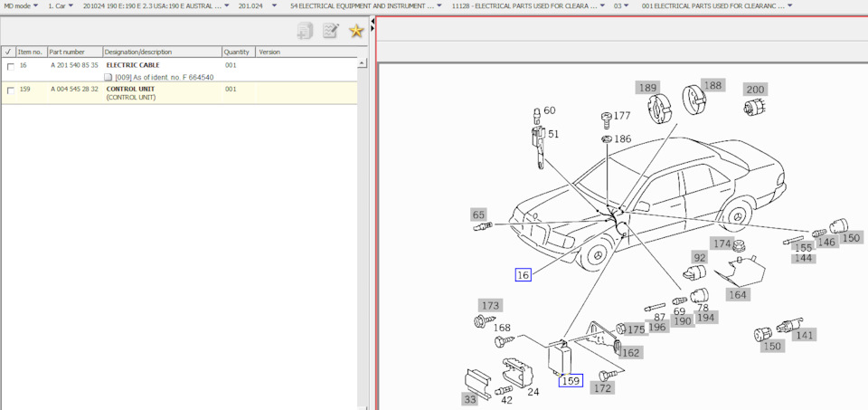Click callout 65 in the diagram
Screen dimensions: 868x410
tap(479, 215)
